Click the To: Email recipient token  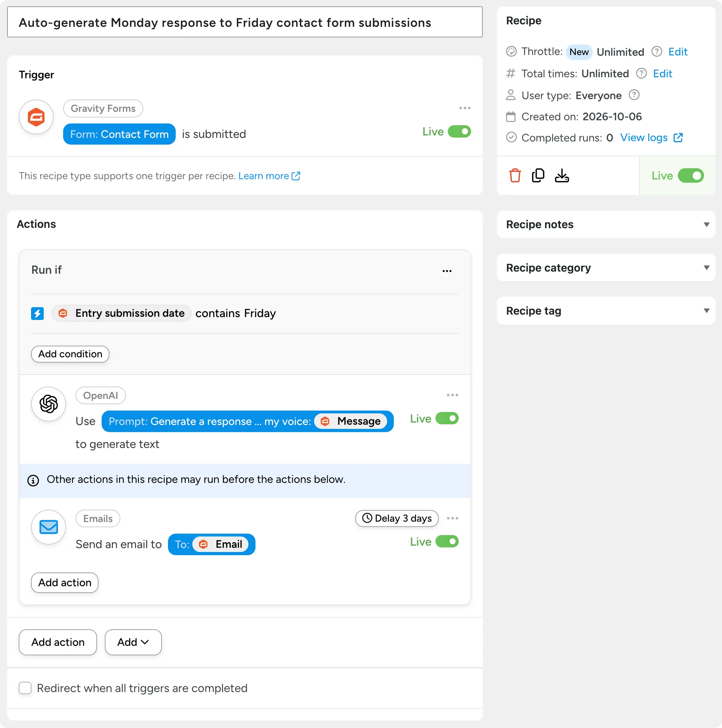tap(211, 544)
